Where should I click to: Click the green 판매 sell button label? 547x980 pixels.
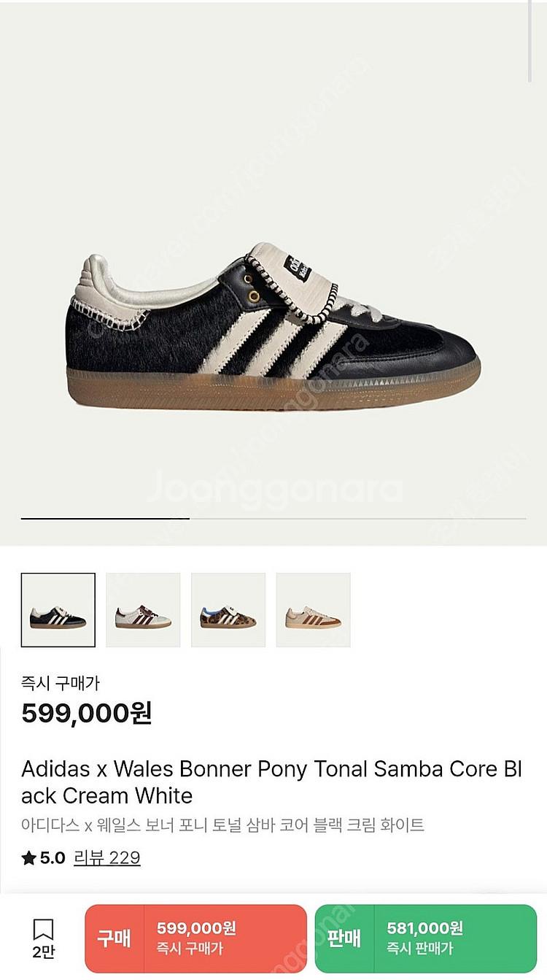[x=344, y=938]
